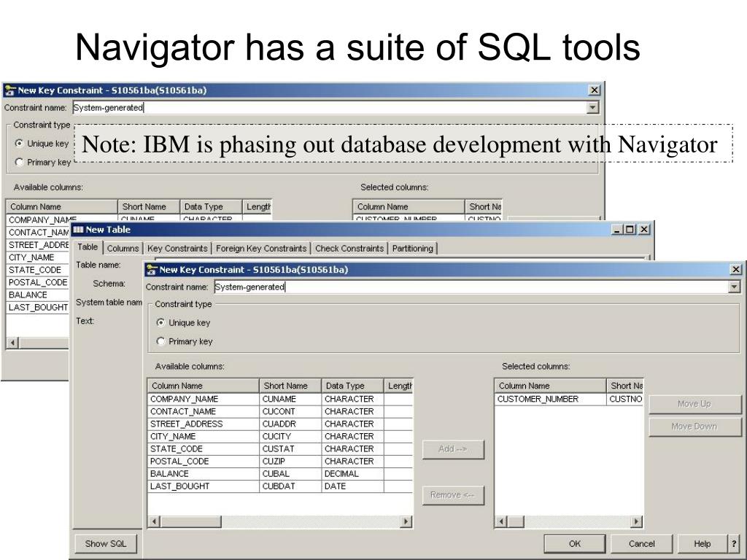Maximize the New Table window
The width and height of the screenshot is (747, 560).
click(x=630, y=230)
